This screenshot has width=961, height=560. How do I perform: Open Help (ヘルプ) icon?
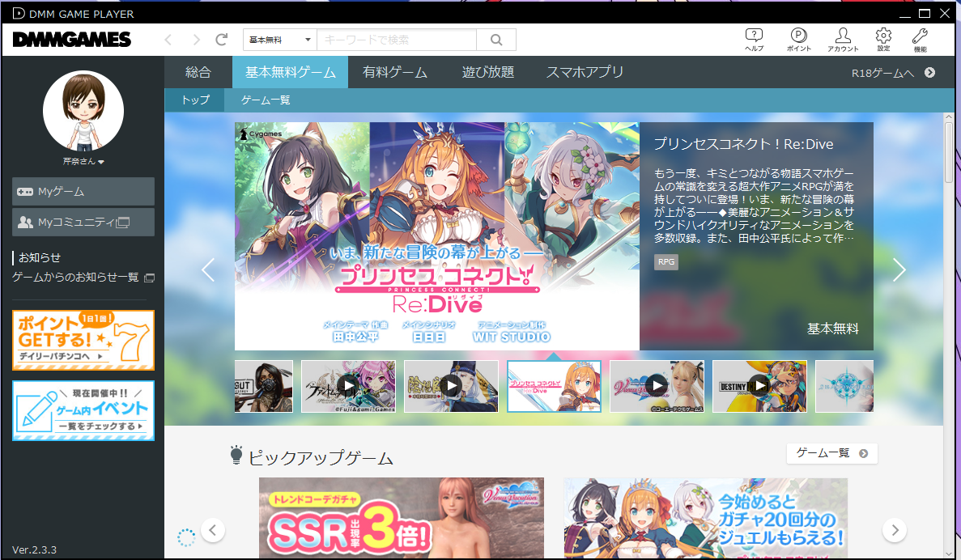(x=754, y=40)
